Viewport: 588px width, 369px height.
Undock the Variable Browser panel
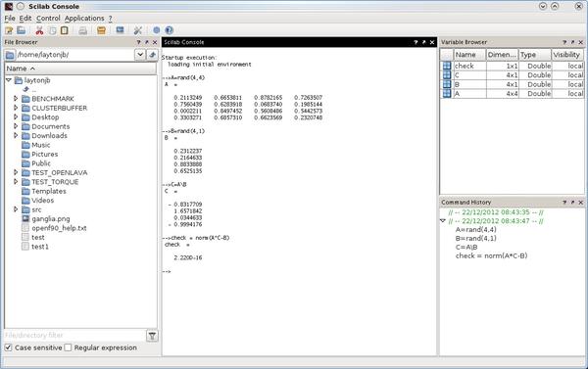(572, 42)
